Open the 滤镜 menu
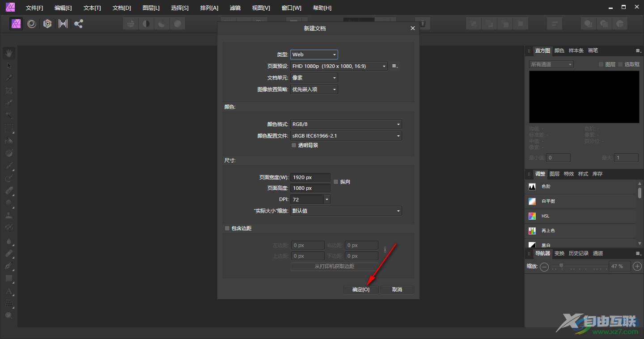644x339 pixels. (235, 8)
